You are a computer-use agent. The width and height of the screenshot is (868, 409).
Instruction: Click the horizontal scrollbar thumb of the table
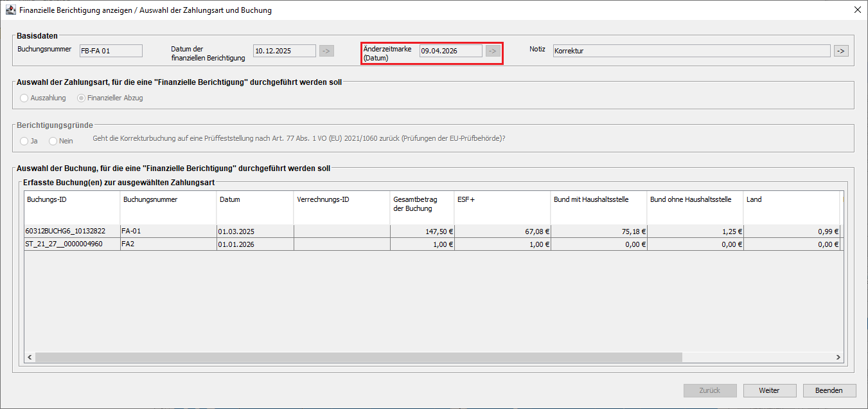359,357
